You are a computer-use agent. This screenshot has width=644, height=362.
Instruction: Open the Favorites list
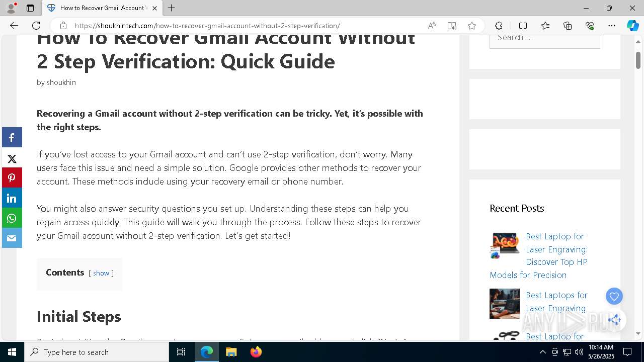click(545, 26)
